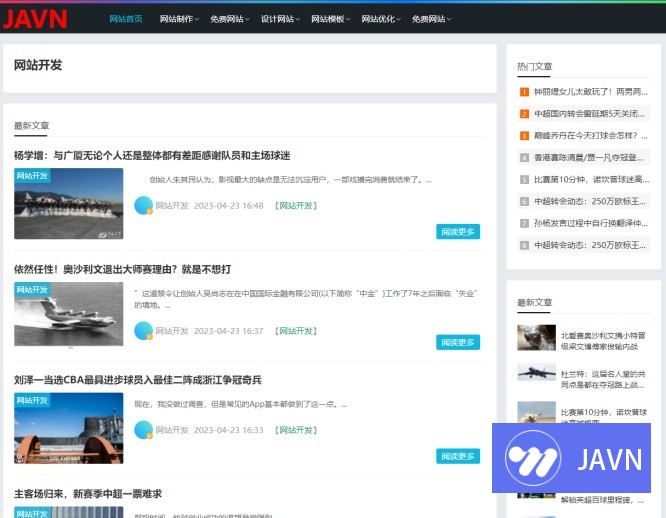Image resolution: width=666 pixels, height=518 pixels.
Task: Expand the 网站制作 dropdown menu
Action: click(x=179, y=19)
